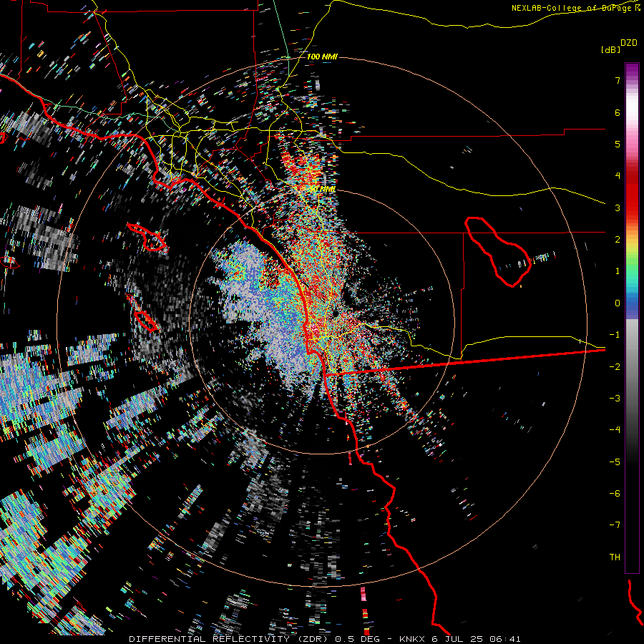
Task: Click the 100 NMI range ring label
Action: point(322,57)
